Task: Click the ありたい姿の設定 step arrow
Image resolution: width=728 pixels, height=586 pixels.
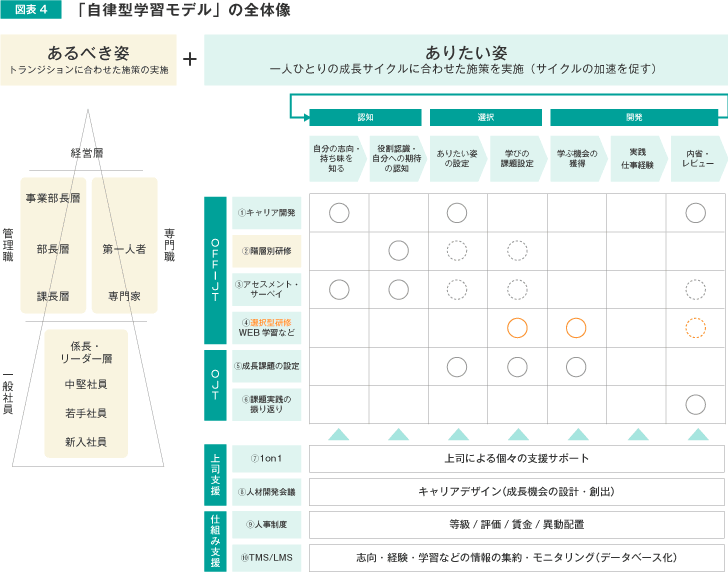Action: point(457,158)
